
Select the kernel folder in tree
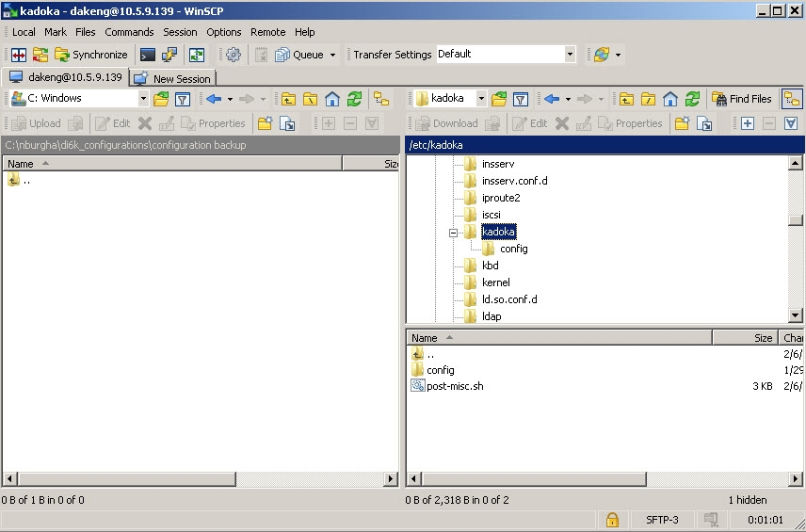coord(495,282)
